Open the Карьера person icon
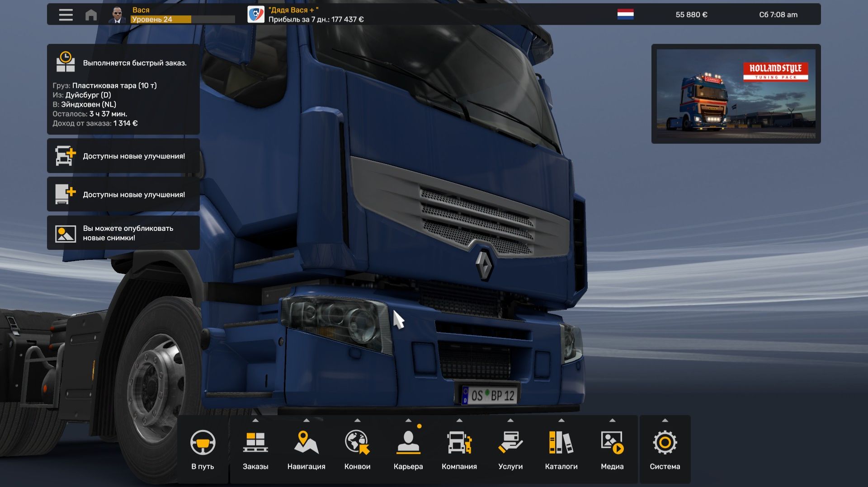Viewport: 868px width, 487px height. pyautogui.click(x=408, y=442)
